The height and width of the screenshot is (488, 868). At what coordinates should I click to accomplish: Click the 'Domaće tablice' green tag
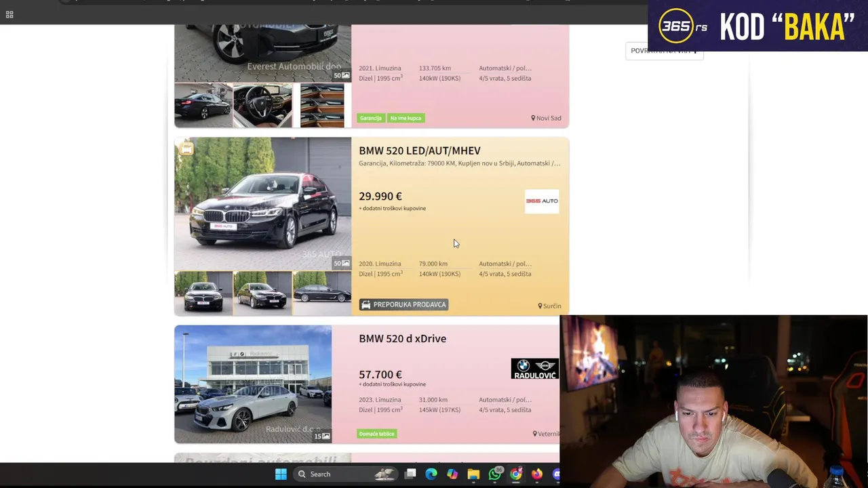(376, 434)
